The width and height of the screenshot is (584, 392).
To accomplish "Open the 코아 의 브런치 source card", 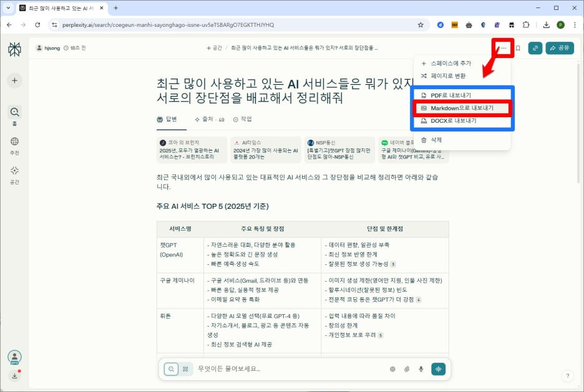I will 192,150.
